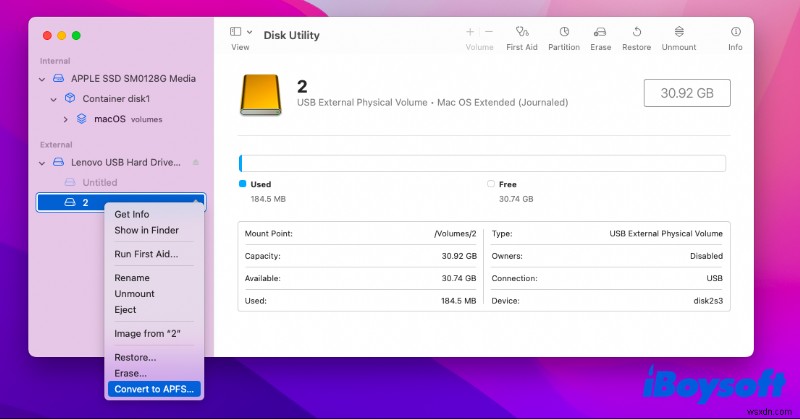800x419 pixels.
Task: Collapse Container disk1 with its chevron
Action: point(54,100)
